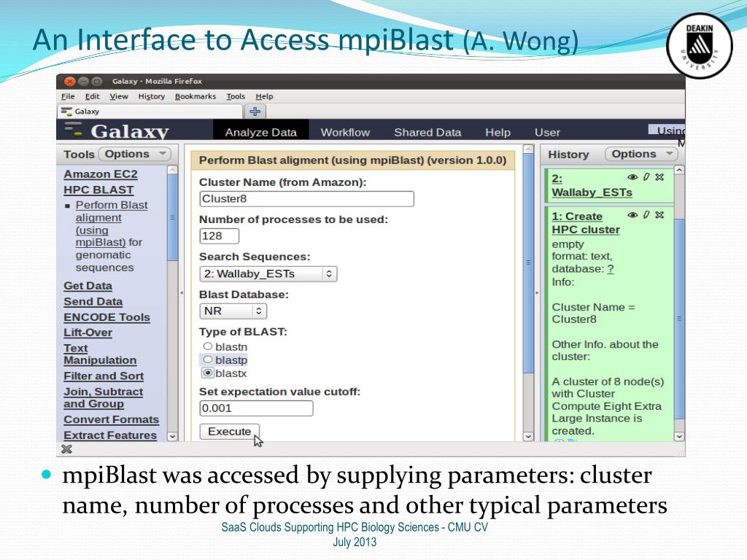Click the Cluster Name input field
Image resolution: width=747 pixels, height=560 pixels.
[307, 199]
